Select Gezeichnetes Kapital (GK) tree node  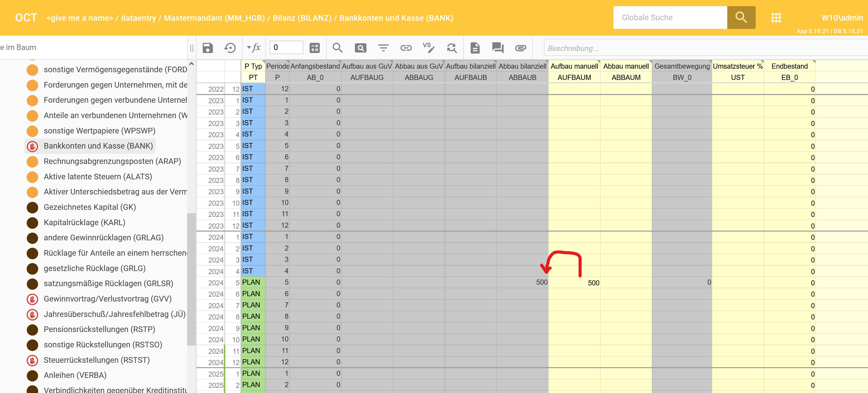[x=90, y=207]
